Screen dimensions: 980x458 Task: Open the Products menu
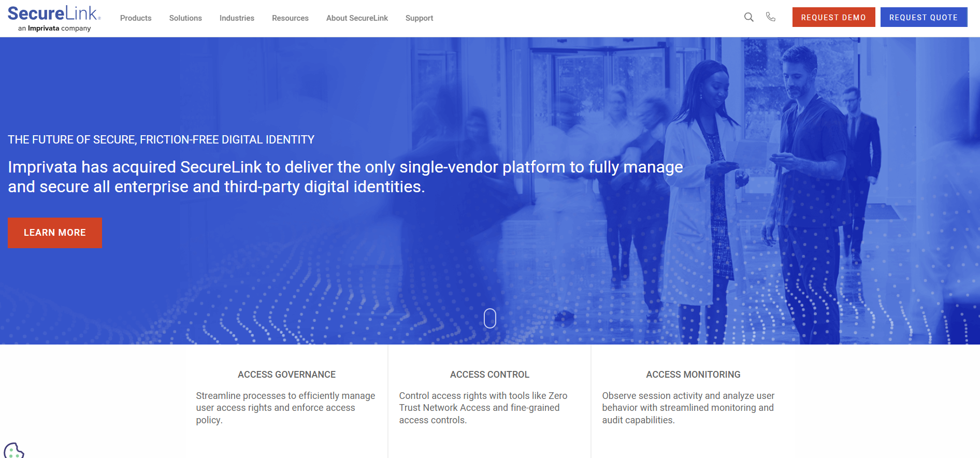coord(136,18)
